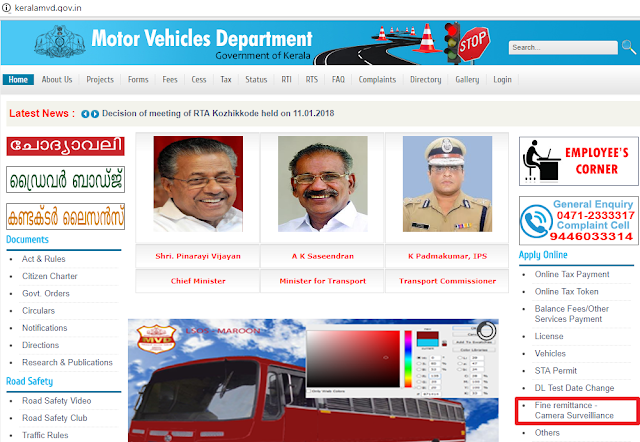Open Citizen Charter link
640x442 pixels.
tap(50, 276)
